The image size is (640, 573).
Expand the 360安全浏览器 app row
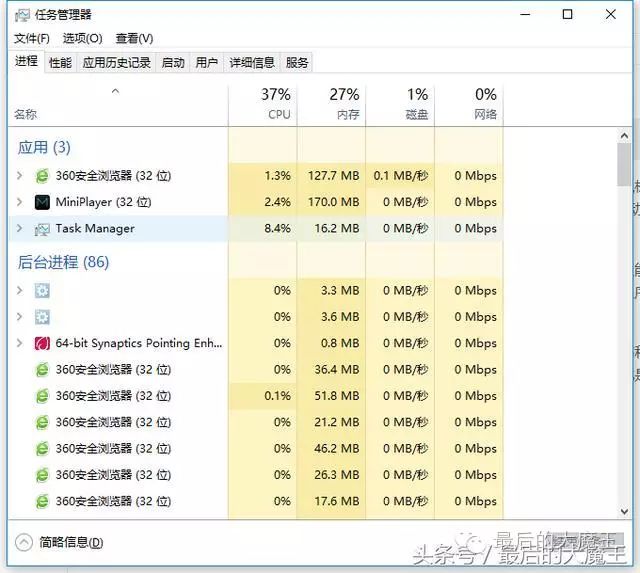pos(19,176)
